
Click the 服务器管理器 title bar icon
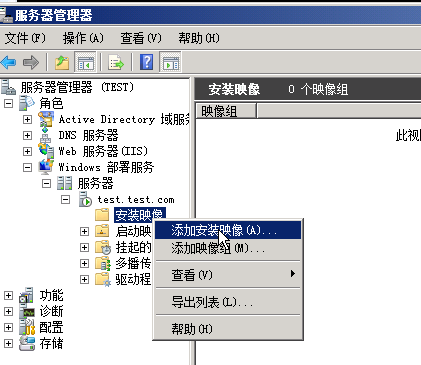[6, 15]
